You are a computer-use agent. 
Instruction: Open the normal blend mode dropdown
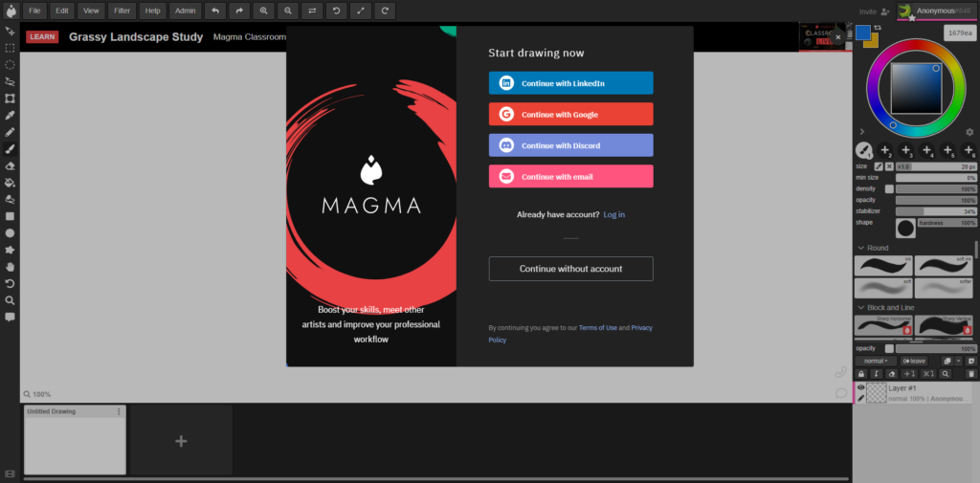[x=875, y=361]
